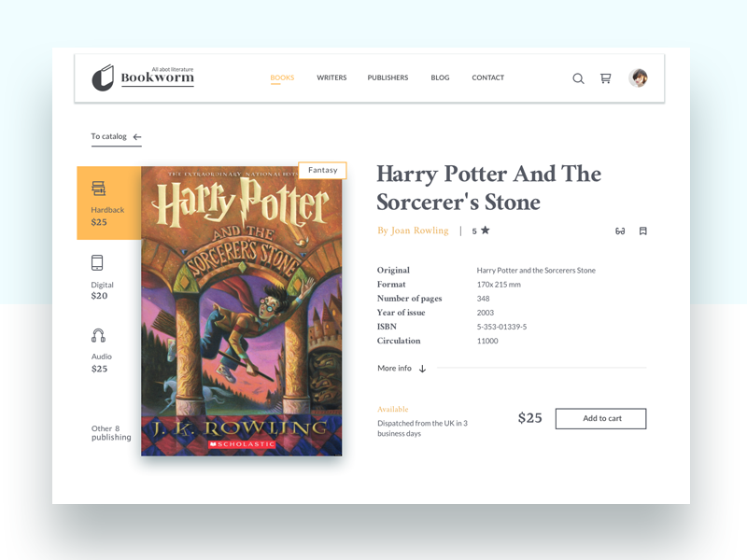Open author link By Joan Rowling

[x=413, y=231]
